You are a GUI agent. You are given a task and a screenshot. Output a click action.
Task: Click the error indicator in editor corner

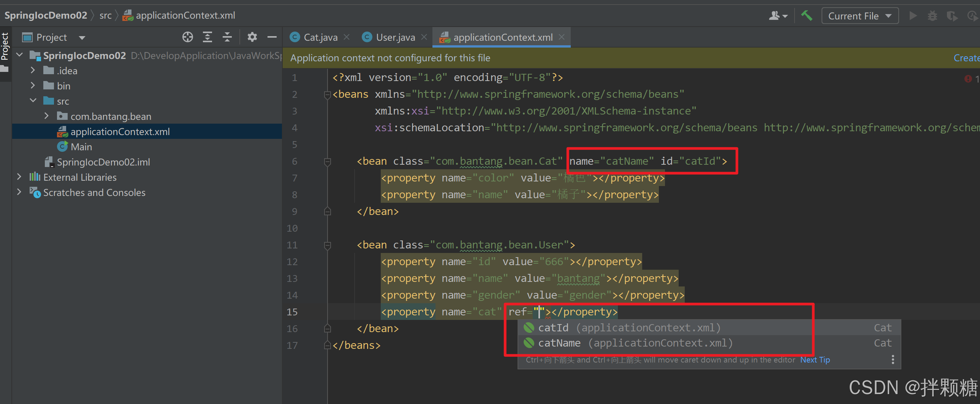coord(969,79)
